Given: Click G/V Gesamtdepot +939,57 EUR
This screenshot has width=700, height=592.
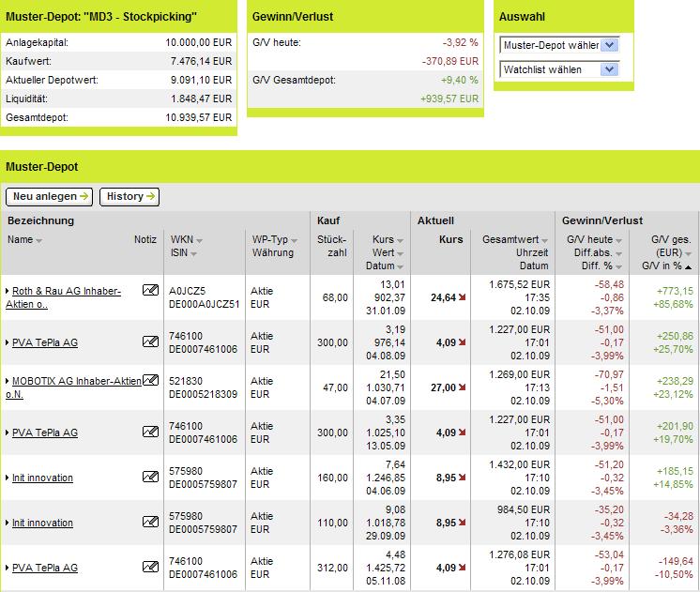Looking at the screenshot, I should 449,99.
